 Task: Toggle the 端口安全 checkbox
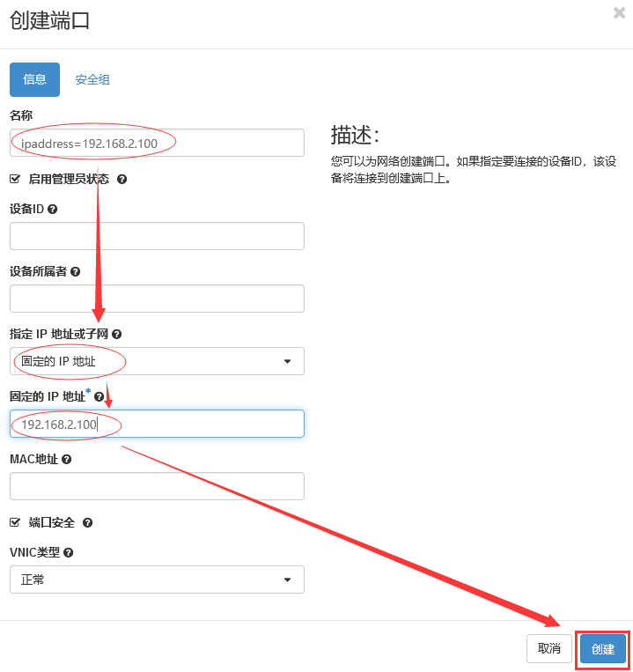pos(15,522)
